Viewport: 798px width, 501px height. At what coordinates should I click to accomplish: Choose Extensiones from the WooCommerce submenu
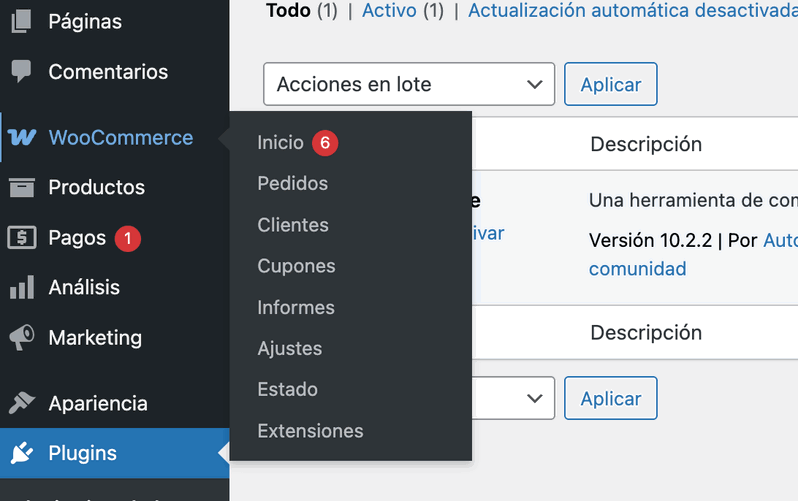[310, 431]
